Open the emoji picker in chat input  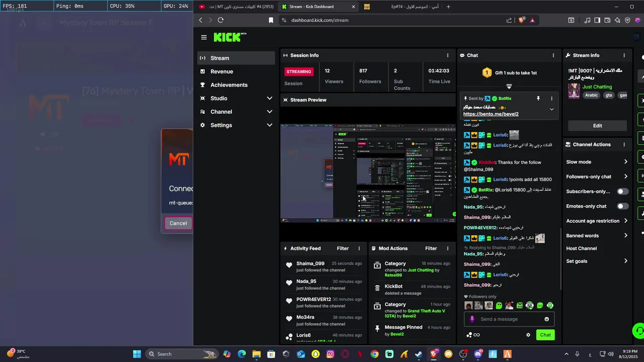tap(547, 319)
